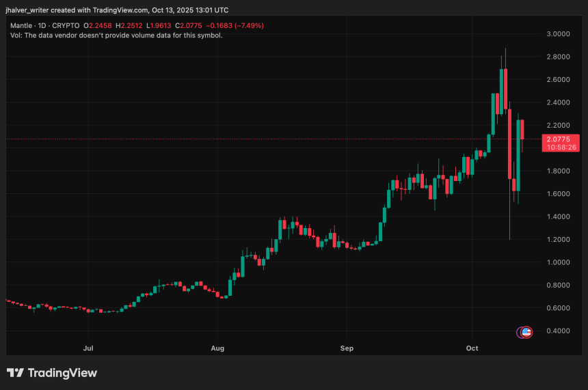
Task: Select the latest red candle on chart
Action: pyautogui.click(x=523, y=130)
